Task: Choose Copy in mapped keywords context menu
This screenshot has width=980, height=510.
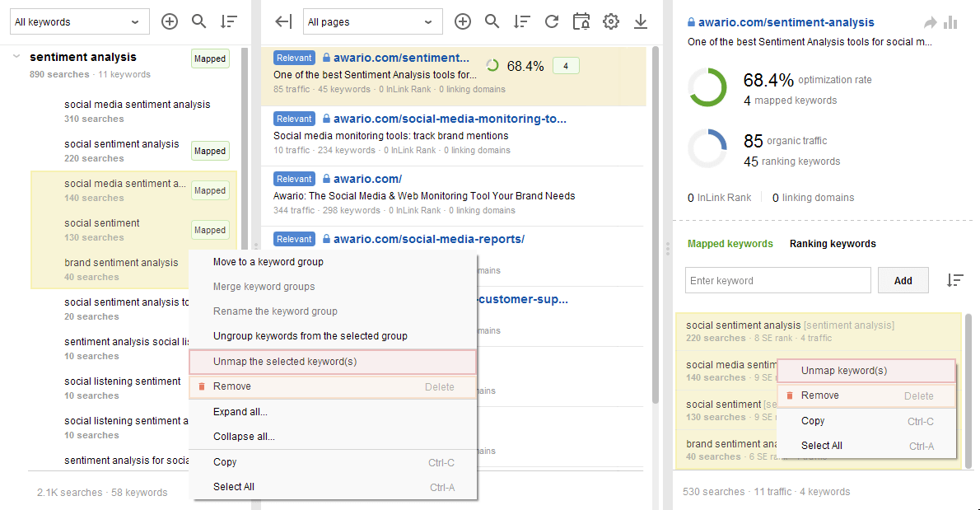Action: tap(866, 421)
